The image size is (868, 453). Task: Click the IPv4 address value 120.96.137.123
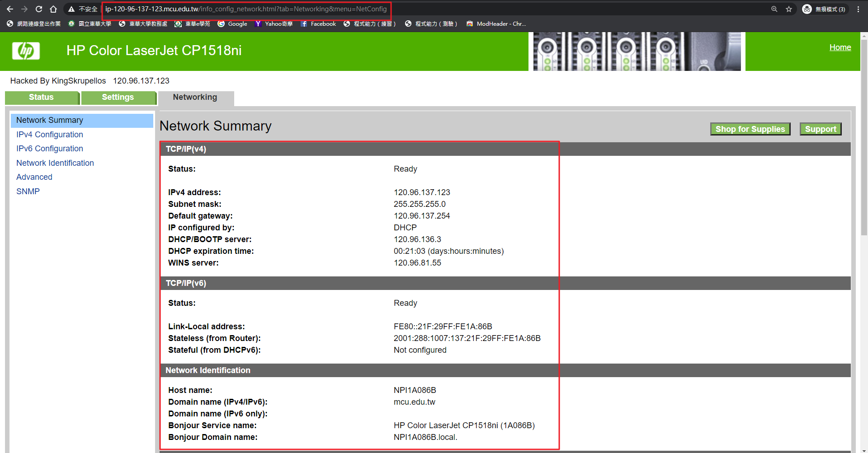pos(422,192)
